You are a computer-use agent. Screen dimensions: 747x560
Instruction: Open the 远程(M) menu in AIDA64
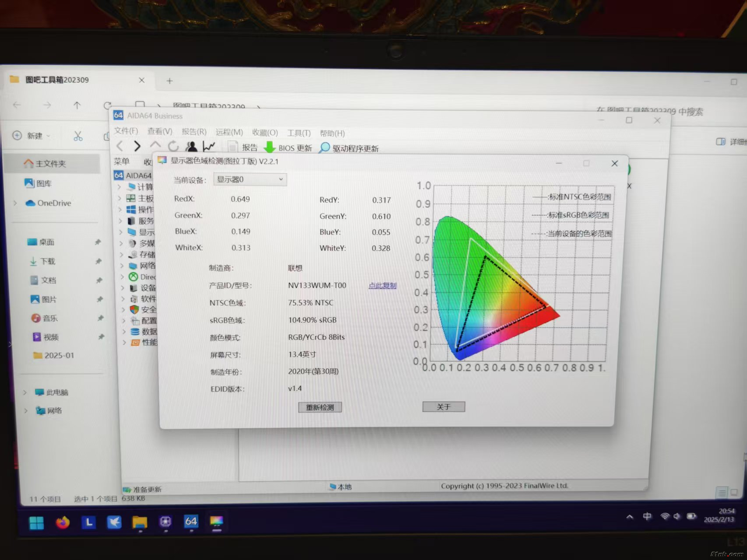229,132
